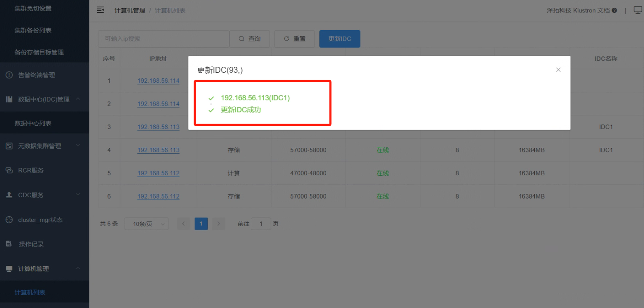Viewport: 644px width, 308px height.
Task: Click the CDC服务 user icon
Action: (x=9, y=195)
